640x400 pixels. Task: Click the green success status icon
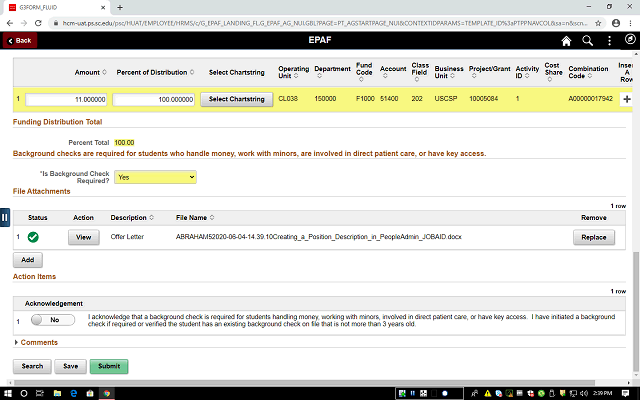33,237
